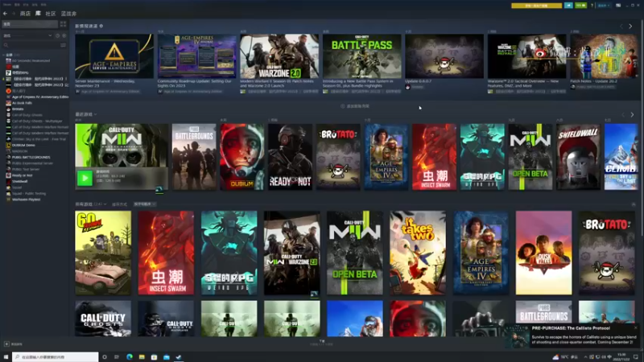Click the recent activity clock filter icon

(x=57, y=35)
